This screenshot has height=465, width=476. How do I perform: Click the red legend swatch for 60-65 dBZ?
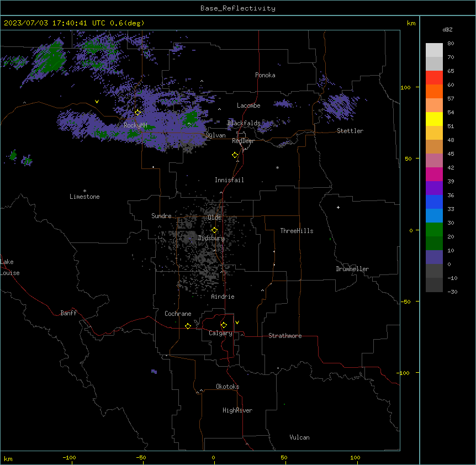[x=434, y=78]
